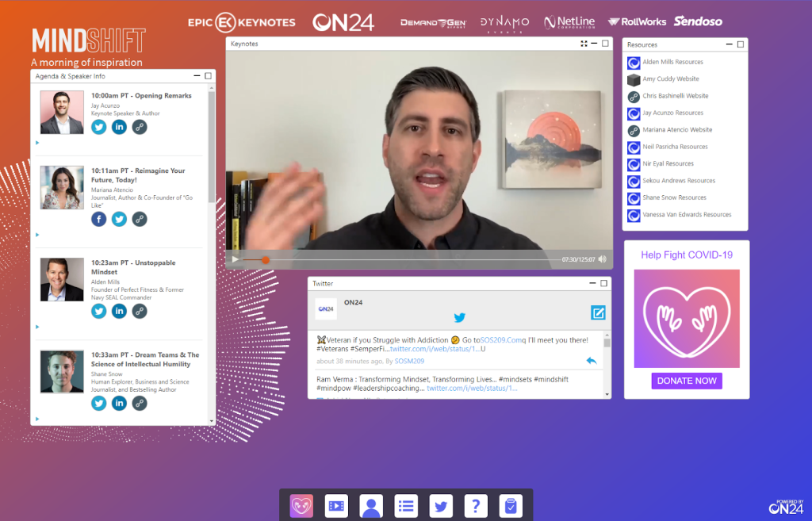Screen dimensions: 812x521
Task: Open twitter.com status link in Veteran tweet
Action: tap(435, 349)
